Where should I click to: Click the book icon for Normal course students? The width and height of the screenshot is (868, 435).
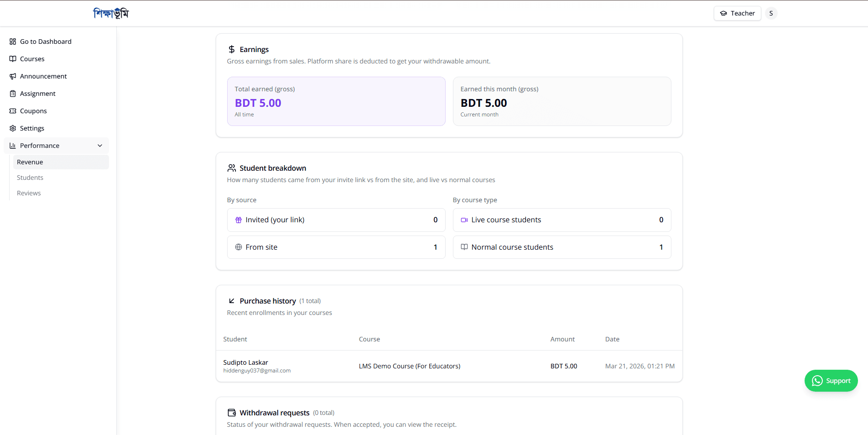464,247
